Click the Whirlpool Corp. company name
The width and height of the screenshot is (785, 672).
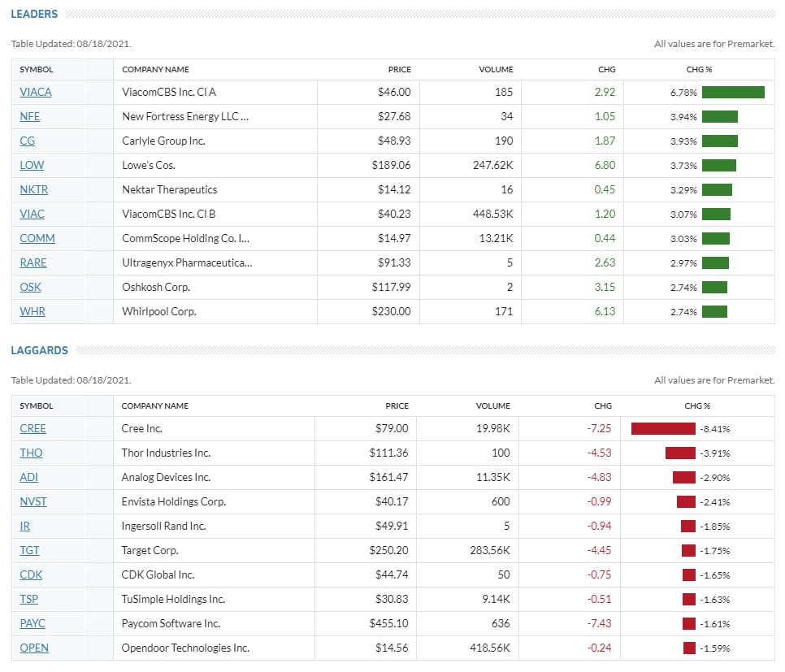coord(159,311)
